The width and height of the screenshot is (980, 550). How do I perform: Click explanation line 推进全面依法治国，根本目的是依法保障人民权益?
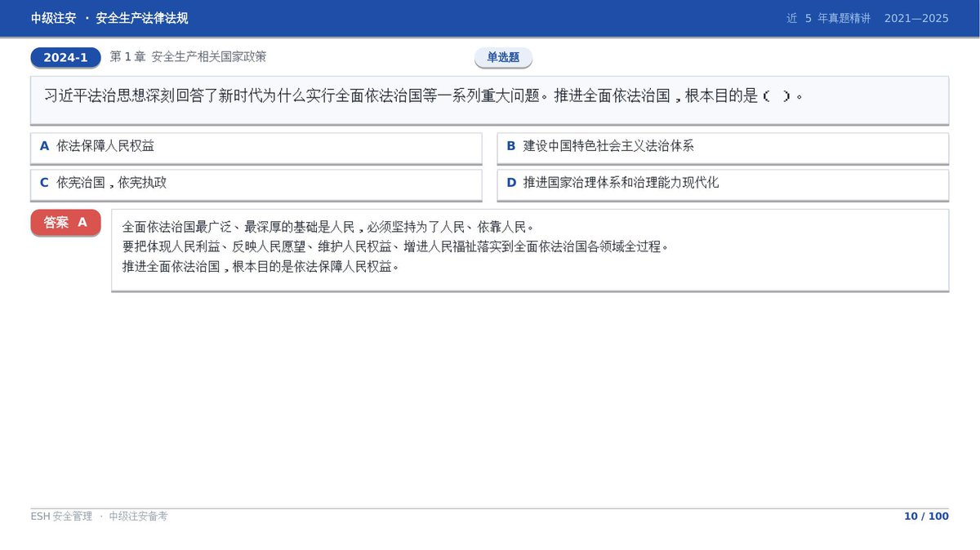click(x=261, y=267)
